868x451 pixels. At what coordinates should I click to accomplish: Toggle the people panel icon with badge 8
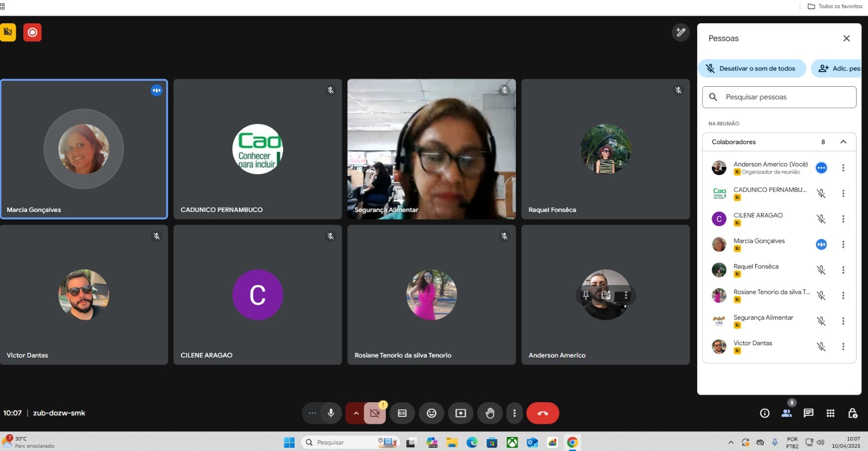786,413
